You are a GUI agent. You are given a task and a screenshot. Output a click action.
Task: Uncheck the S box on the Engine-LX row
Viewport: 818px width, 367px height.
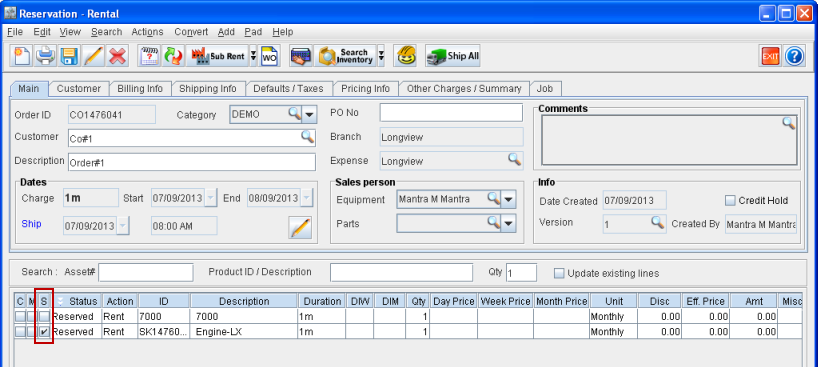click(x=45, y=332)
